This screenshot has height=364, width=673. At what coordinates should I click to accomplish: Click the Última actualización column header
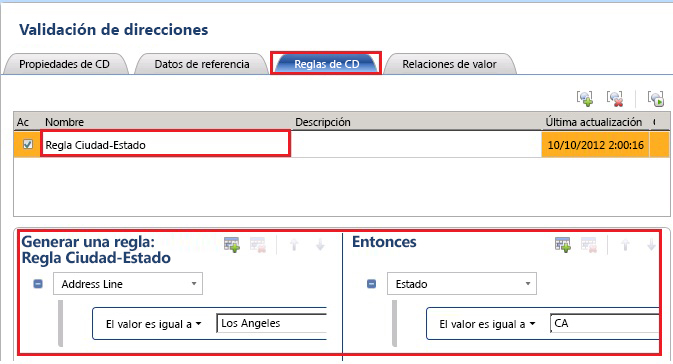[596, 122]
